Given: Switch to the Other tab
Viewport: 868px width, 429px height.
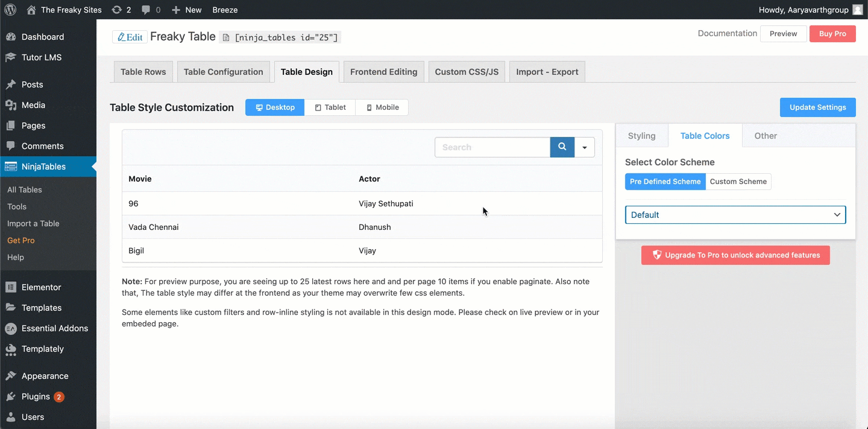Looking at the screenshot, I should (766, 136).
